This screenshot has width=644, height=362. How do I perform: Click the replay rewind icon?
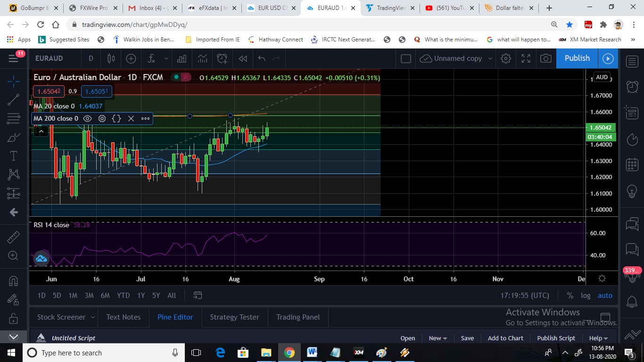[243, 58]
